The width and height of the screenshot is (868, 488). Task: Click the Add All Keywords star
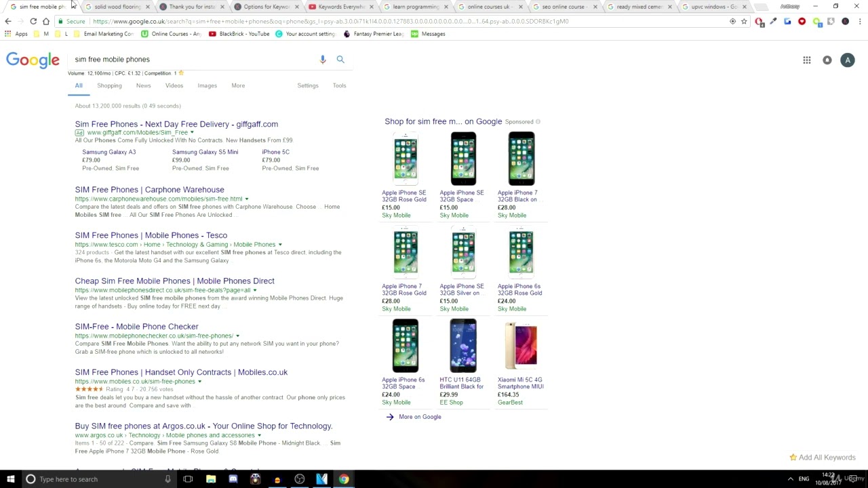[x=793, y=457]
